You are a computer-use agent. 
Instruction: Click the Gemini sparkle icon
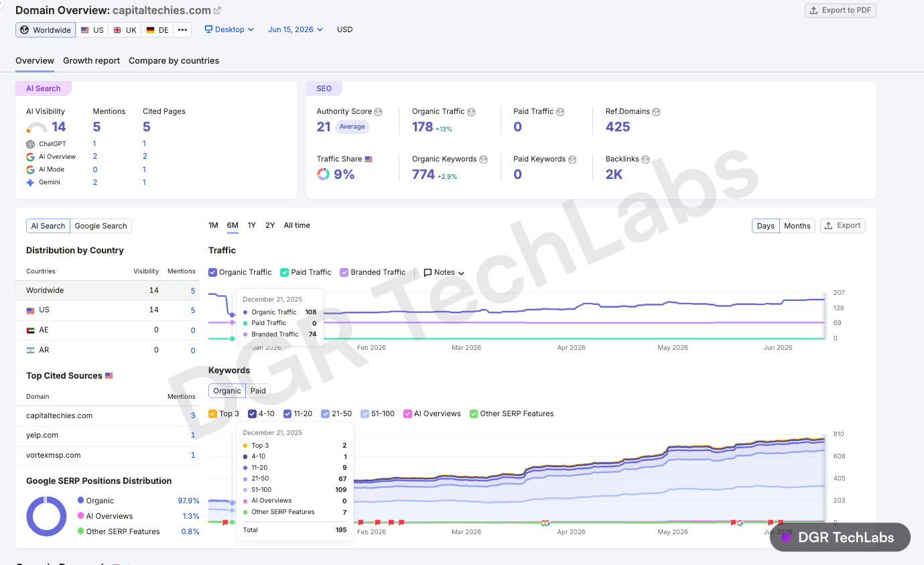[x=30, y=182]
